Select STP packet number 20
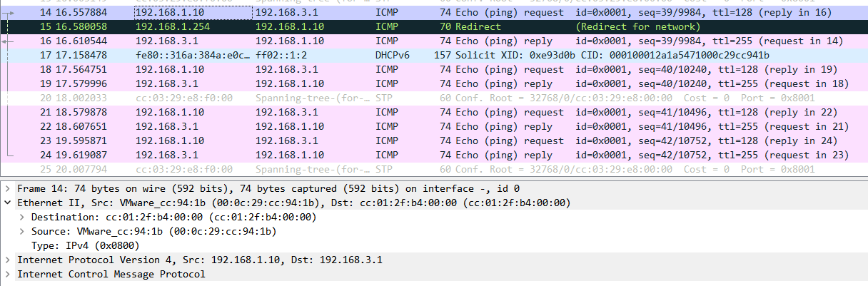Image resolution: width=868 pixels, height=286 pixels. (x=428, y=98)
